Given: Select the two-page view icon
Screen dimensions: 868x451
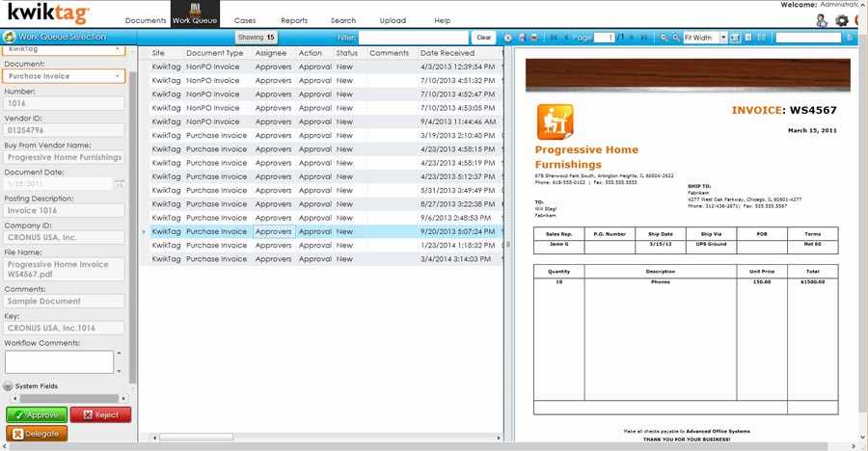Looking at the screenshot, I should [762, 38].
